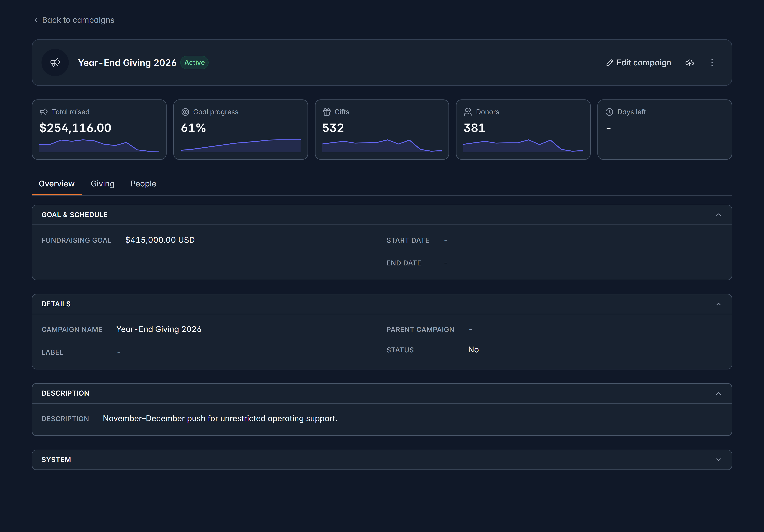This screenshot has height=532, width=764.
Task: Click the Goal progress trend chart
Action: click(241, 146)
